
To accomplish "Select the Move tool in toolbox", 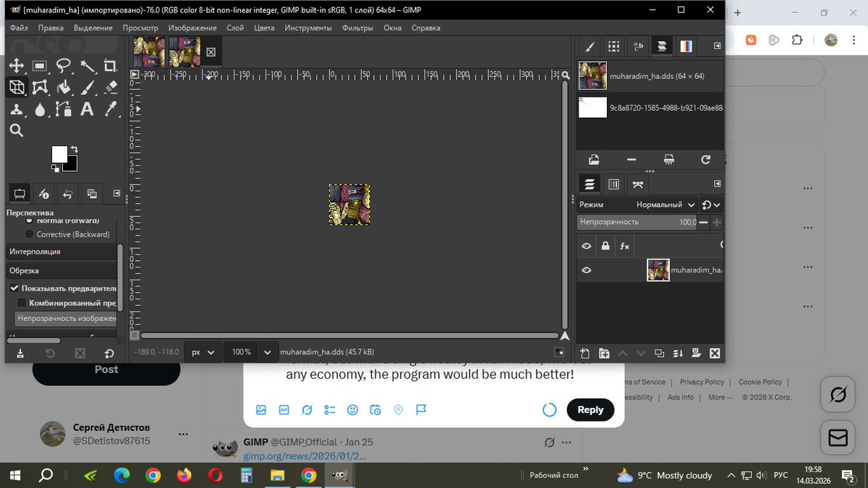I will (17, 67).
